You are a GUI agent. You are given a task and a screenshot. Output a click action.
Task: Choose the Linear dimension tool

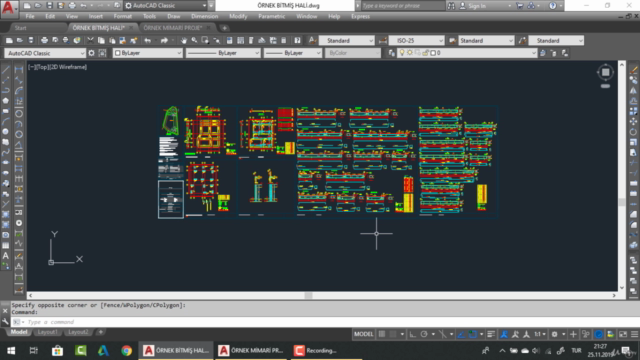tap(19, 70)
